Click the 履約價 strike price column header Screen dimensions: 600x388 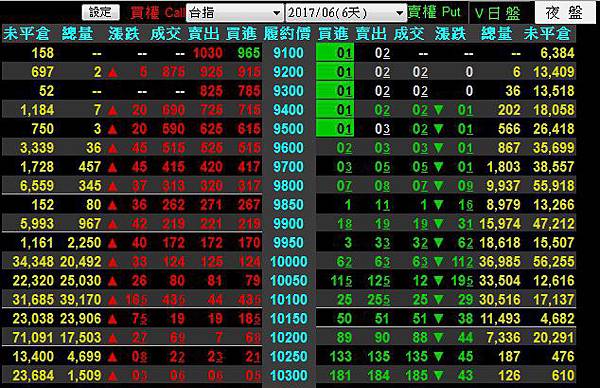point(287,34)
